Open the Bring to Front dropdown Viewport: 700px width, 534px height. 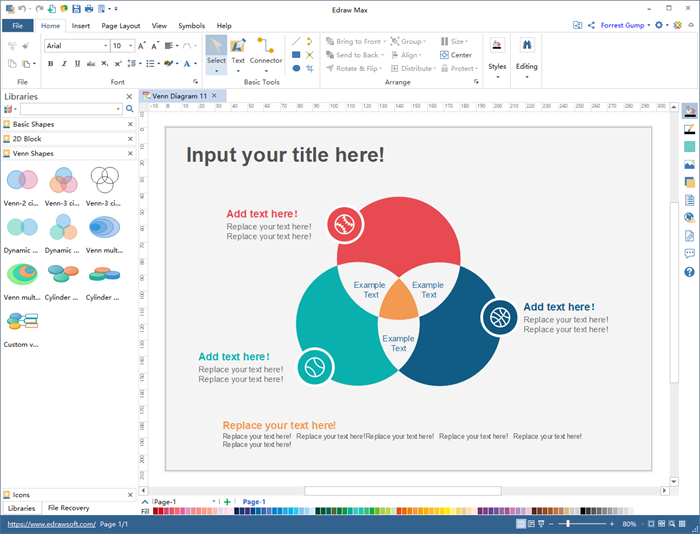(384, 41)
